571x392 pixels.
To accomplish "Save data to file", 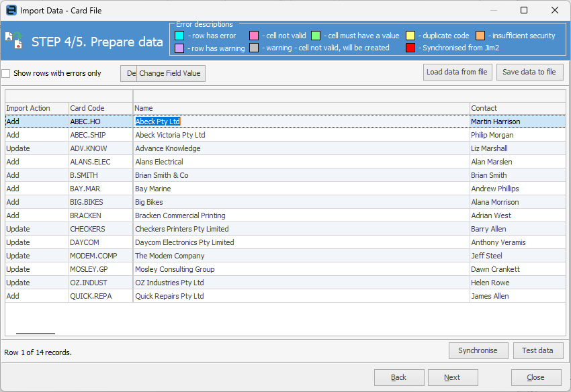I will [x=529, y=72].
